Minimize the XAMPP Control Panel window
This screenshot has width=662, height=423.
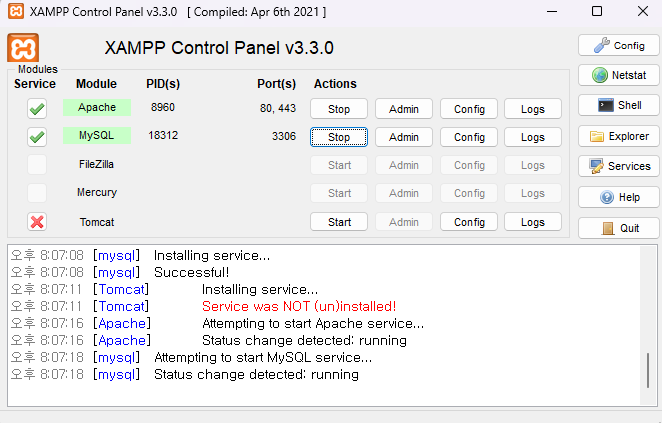(x=552, y=11)
